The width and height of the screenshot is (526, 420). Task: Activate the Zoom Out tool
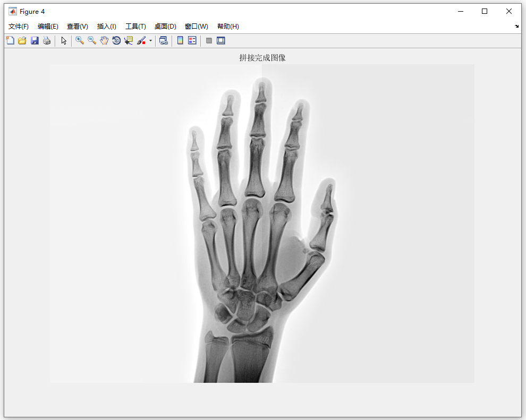92,40
